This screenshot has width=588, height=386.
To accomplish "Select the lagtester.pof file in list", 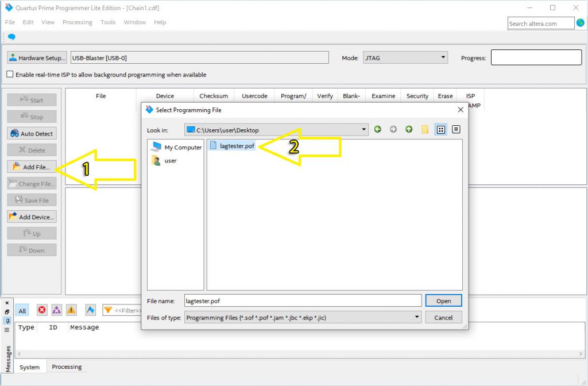I will pos(237,146).
